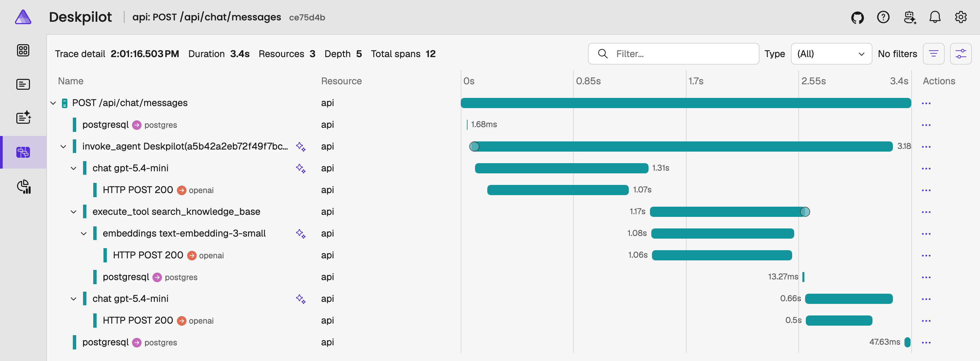Open the notifications bell
Image resolution: width=980 pixels, height=361 pixels.
point(935,17)
